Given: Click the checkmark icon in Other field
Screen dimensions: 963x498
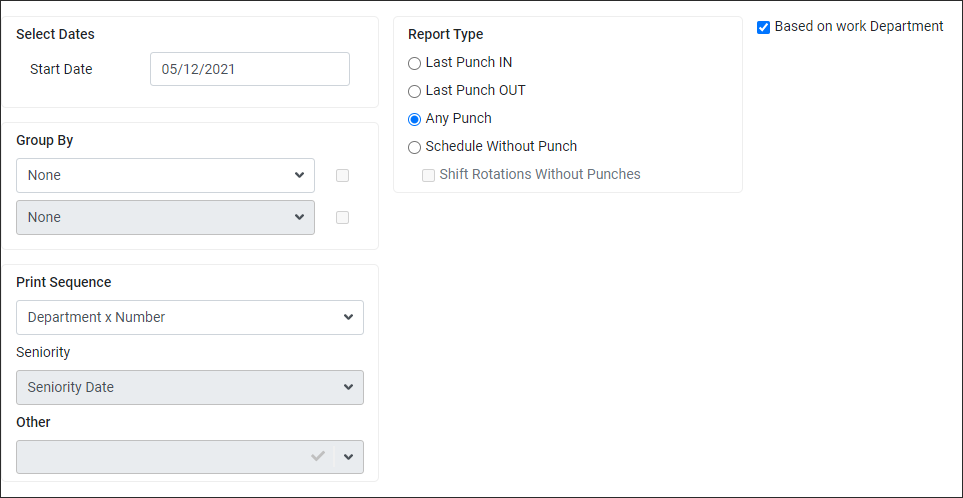Looking at the screenshot, I should (318, 456).
